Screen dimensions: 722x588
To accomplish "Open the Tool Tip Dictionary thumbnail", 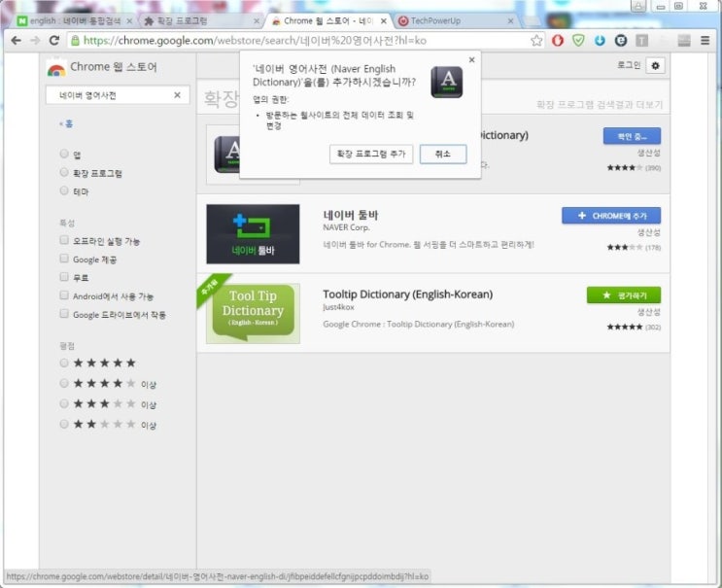I will pos(253,313).
